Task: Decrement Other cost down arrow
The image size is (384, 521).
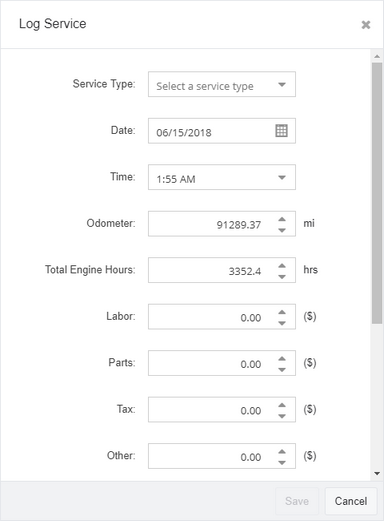Action: pyautogui.click(x=282, y=462)
